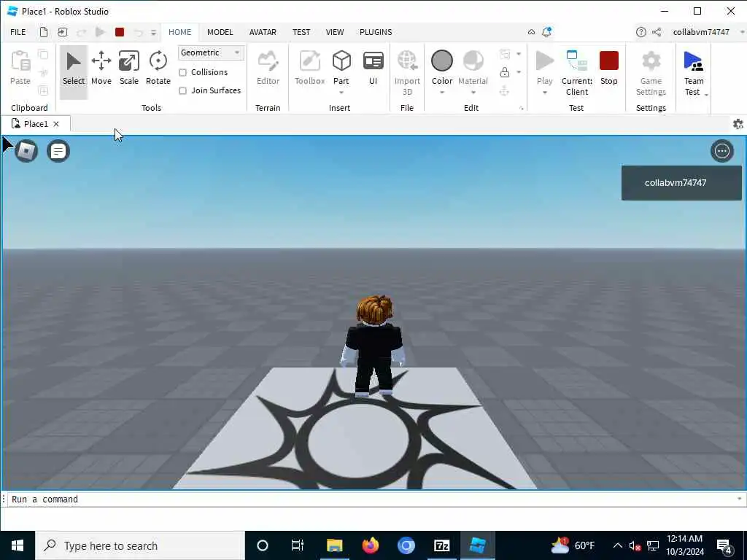Viewport: 747px width, 560px height.
Task: Close the Place1 tab
Action: [x=56, y=124]
